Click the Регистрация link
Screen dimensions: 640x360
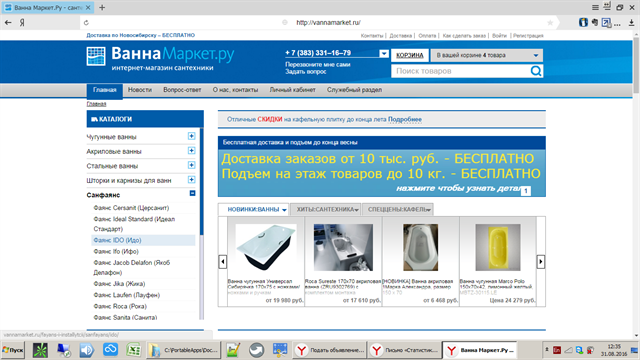[528, 36]
